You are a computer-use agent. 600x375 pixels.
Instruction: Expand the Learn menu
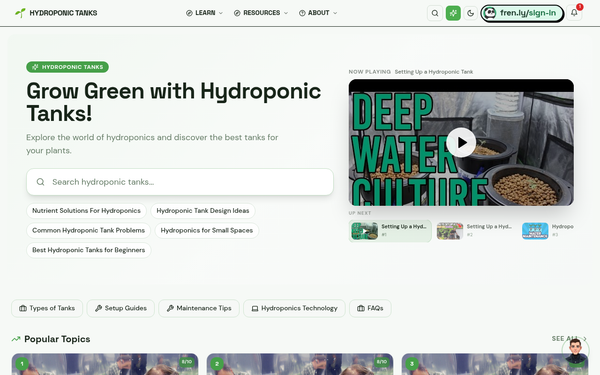(204, 13)
